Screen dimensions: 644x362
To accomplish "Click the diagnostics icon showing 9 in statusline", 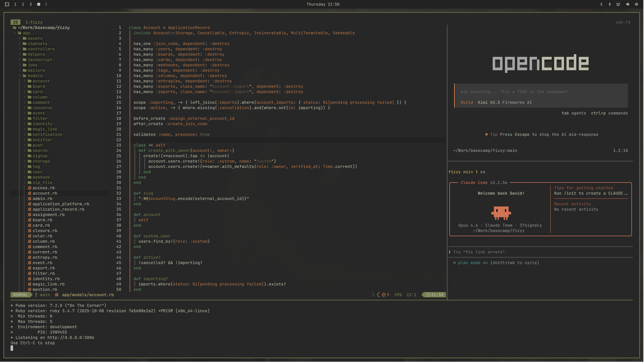I will 384,295.
